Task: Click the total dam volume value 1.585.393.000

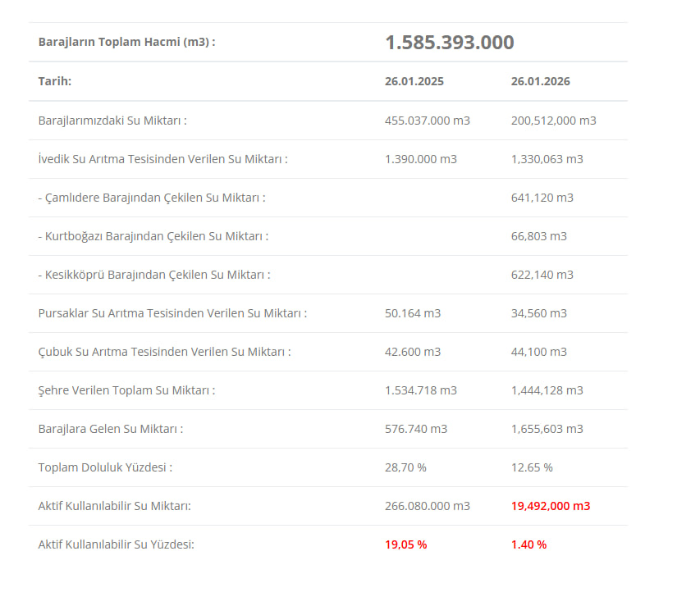Action: click(x=449, y=43)
